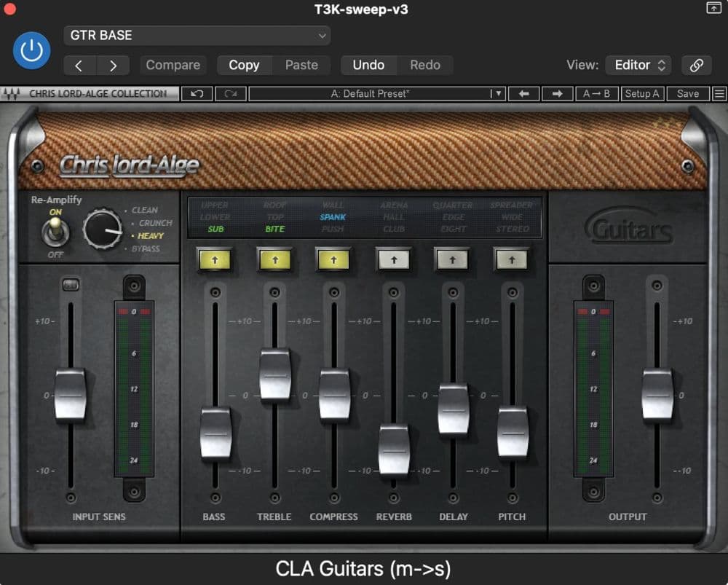Click the sidechain link icon button

(x=696, y=65)
